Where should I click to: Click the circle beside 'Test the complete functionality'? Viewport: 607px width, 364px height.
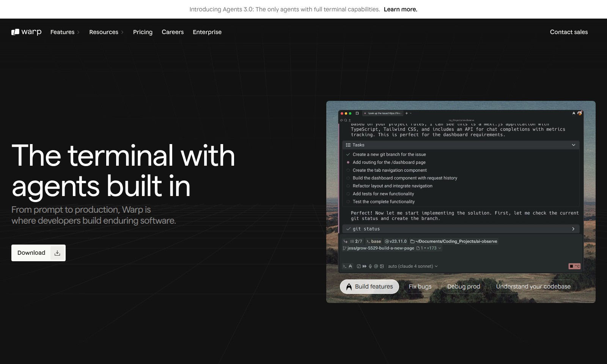click(348, 202)
